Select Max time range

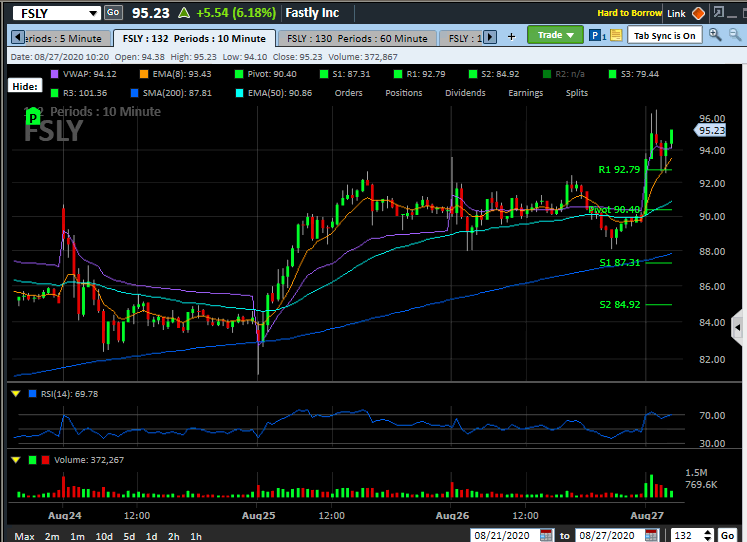point(24,536)
